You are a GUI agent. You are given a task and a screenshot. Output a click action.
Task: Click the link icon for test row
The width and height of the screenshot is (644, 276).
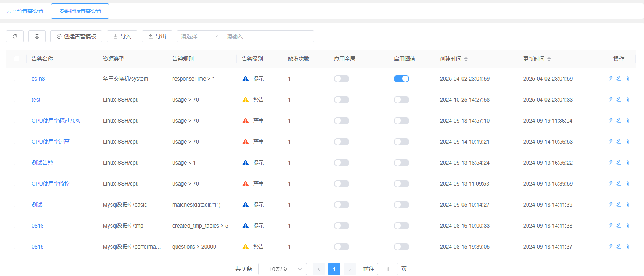[x=610, y=99]
